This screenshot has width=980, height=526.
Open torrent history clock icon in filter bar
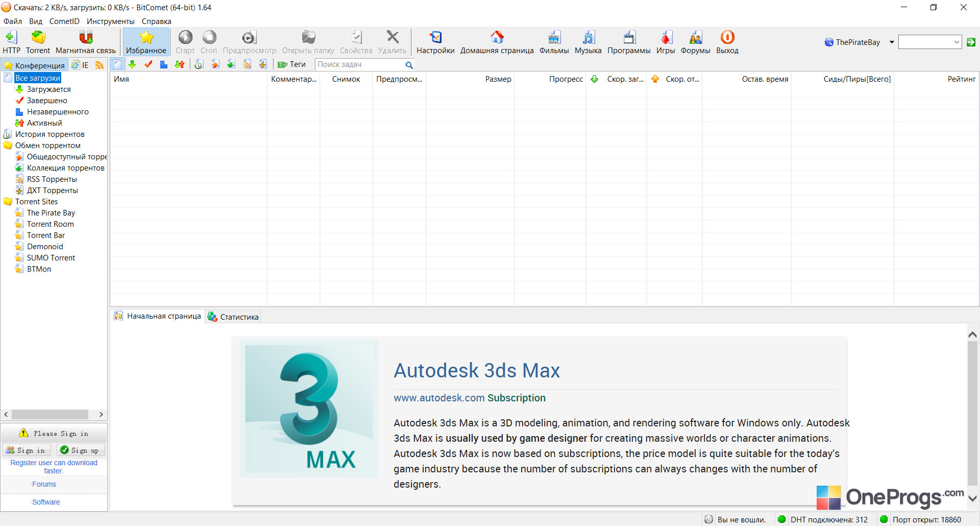coord(199,64)
